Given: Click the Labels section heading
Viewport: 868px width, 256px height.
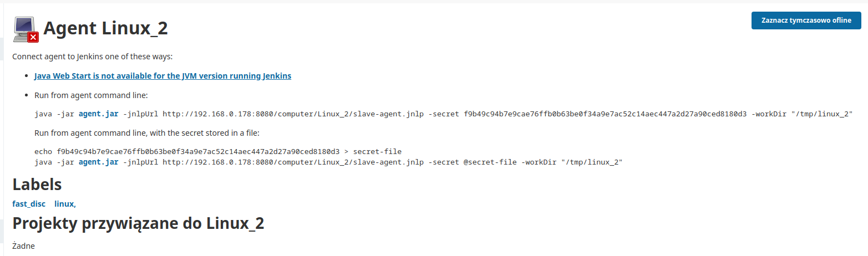Looking at the screenshot, I should coord(37,184).
